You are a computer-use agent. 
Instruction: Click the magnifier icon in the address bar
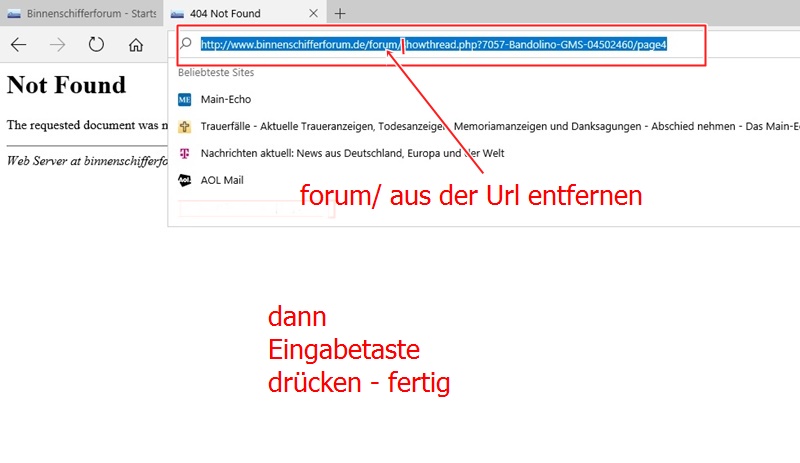pos(185,44)
